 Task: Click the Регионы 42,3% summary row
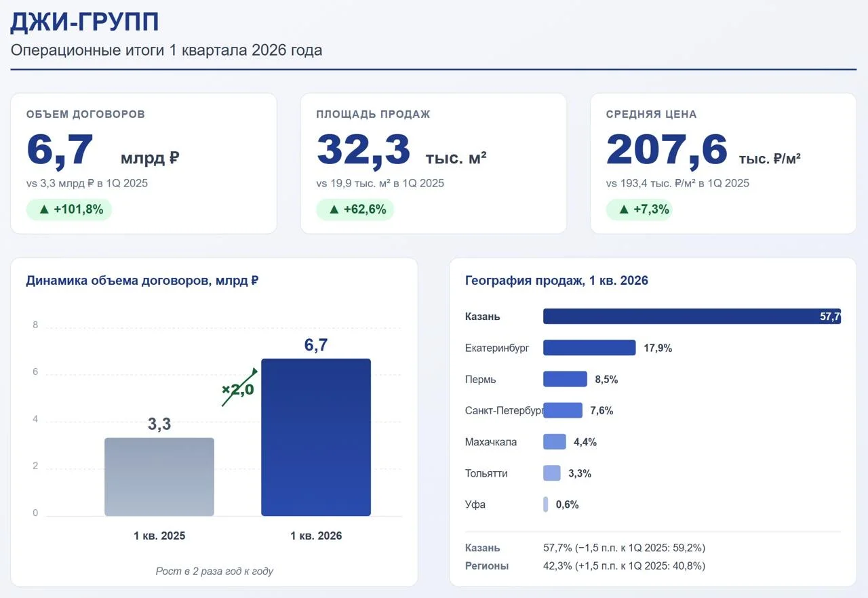tap(585, 565)
